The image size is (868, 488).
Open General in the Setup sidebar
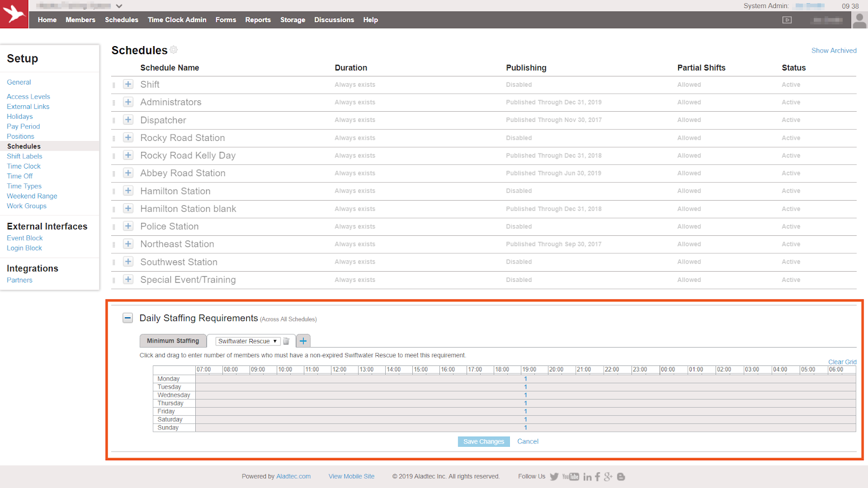click(19, 82)
